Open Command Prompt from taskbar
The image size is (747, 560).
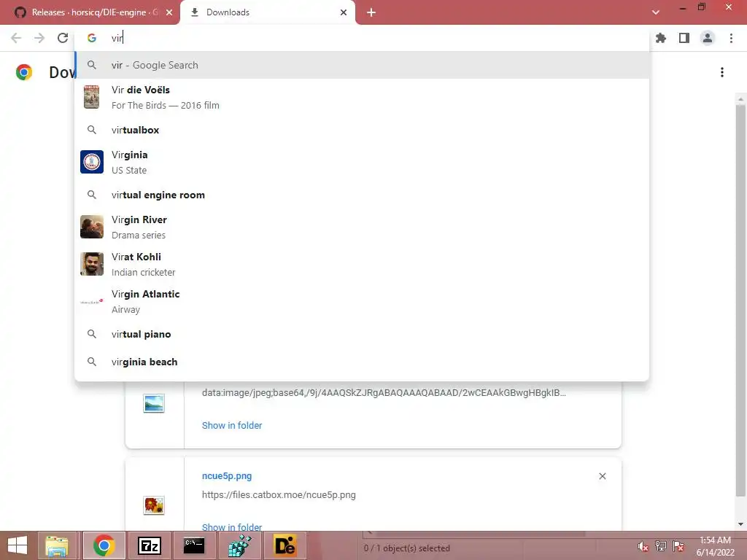coord(194,545)
